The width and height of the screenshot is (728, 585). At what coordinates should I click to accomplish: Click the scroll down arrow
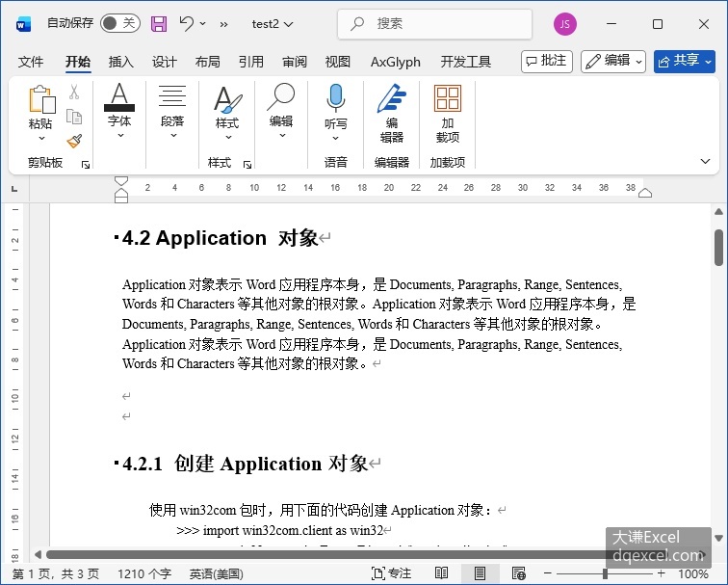click(718, 538)
